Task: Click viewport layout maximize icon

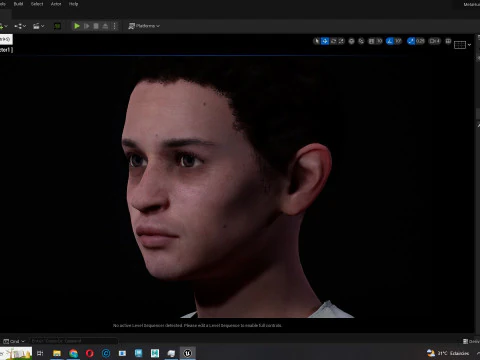Action: [x=448, y=41]
